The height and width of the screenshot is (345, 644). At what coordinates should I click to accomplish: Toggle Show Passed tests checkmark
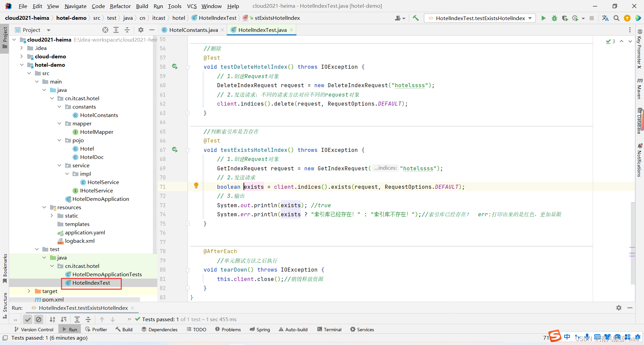28,319
